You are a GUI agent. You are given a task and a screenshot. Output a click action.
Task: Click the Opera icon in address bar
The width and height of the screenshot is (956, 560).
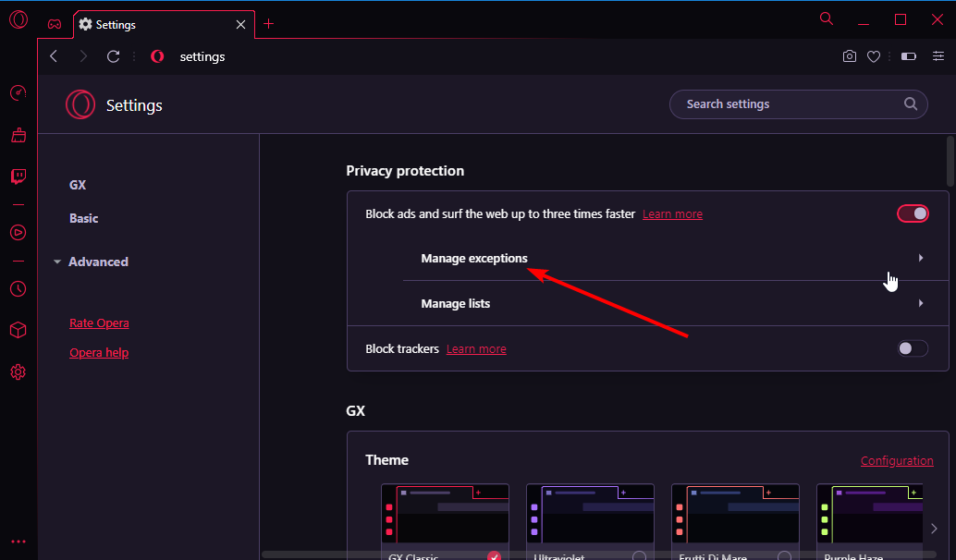[x=157, y=56]
